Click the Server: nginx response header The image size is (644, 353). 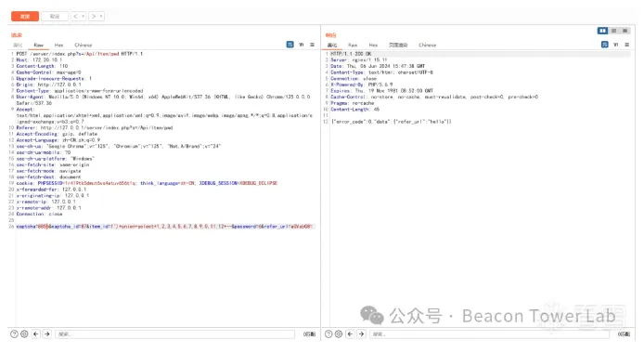point(358,60)
